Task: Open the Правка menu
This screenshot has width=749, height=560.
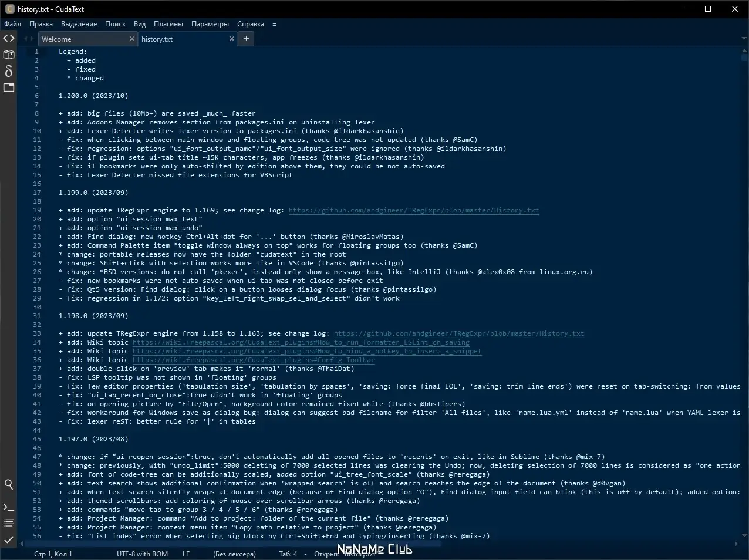Action: (41, 24)
